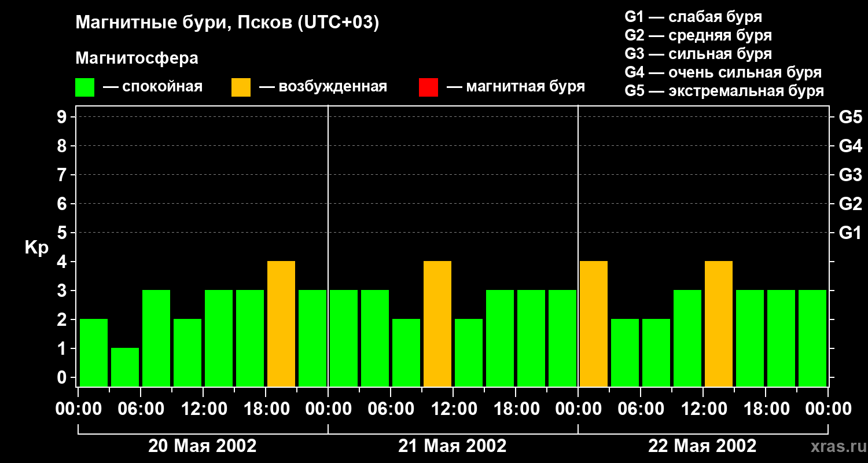Viewport: 868px width, 463px height.
Task: Select legend line 'G5 — экстремальная буря'
Action: [x=724, y=91]
